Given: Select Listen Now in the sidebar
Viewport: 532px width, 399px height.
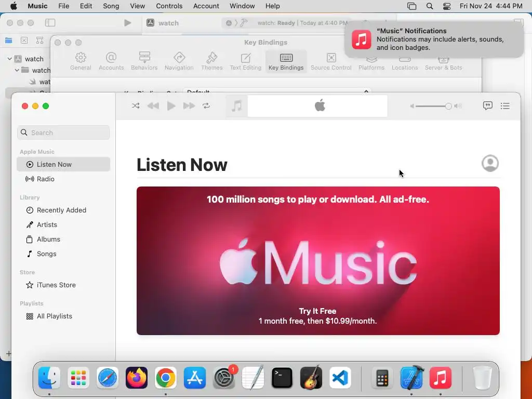Looking at the screenshot, I should (63, 164).
